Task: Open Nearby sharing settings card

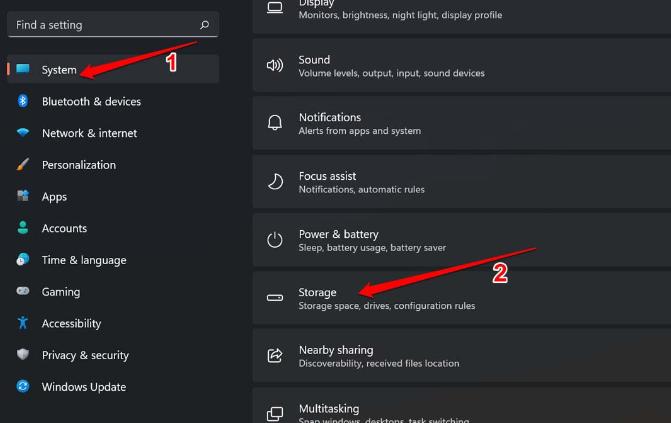Action: click(462, 355)
